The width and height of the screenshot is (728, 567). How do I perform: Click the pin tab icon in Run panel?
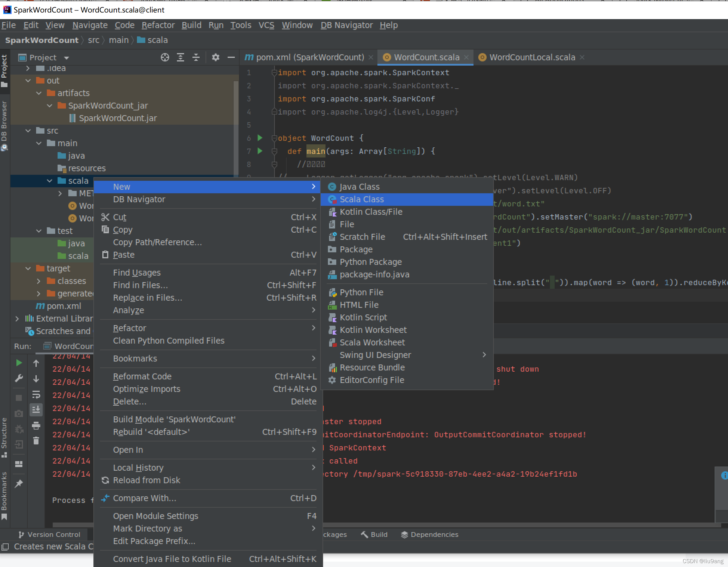pyautogui.click(x=19, y=483)
